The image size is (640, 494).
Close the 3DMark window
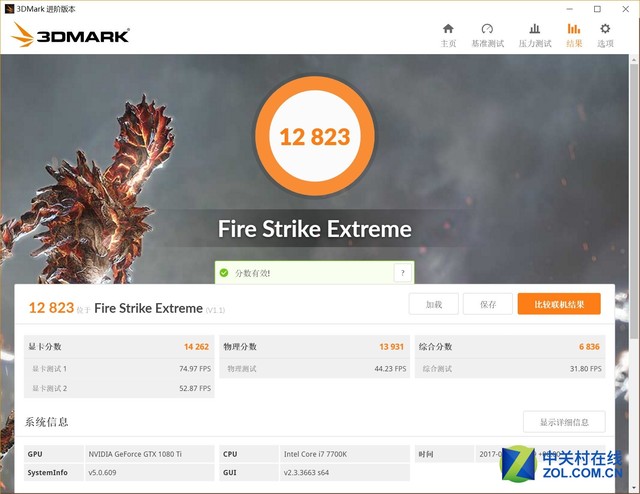pyautogui.click(x=625, y=9)
